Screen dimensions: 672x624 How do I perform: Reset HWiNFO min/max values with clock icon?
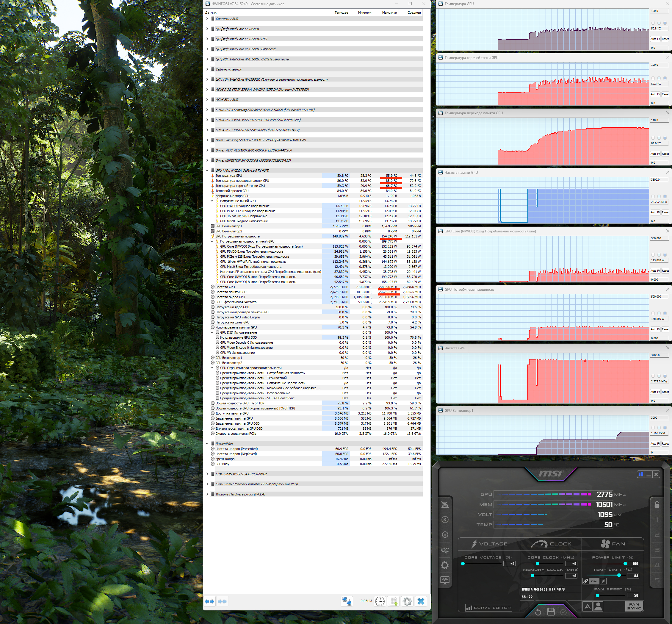[x=380, y=601]
